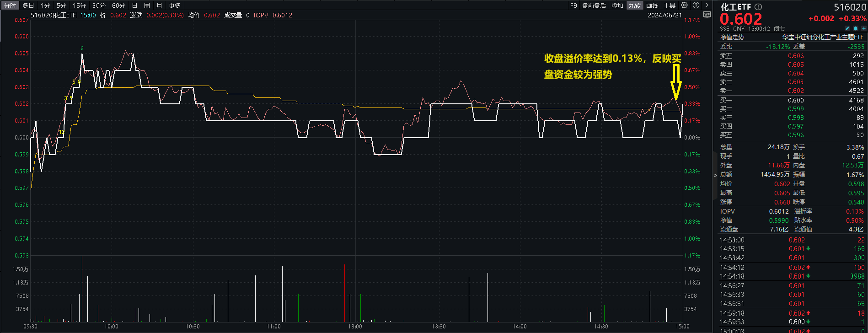This screenshot has height=333, width=868.
Task: Click the 画线 draw line button
Action: click(x=652, y=5)
